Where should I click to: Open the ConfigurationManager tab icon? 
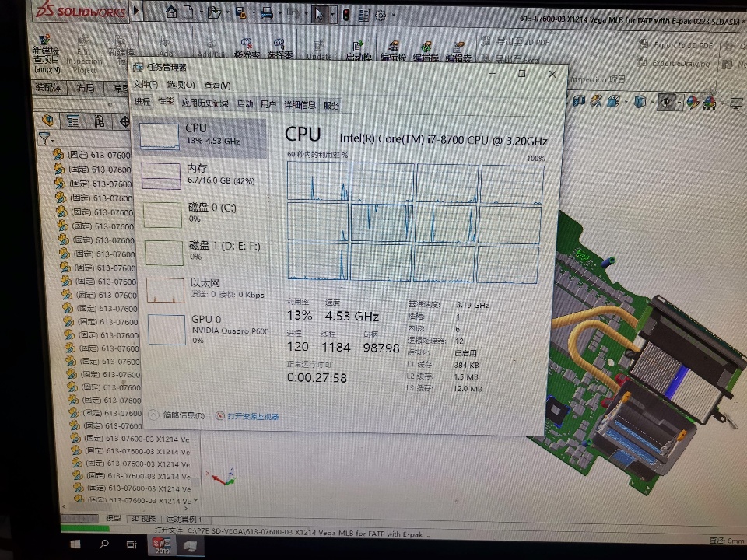click(x=99, y=121)
